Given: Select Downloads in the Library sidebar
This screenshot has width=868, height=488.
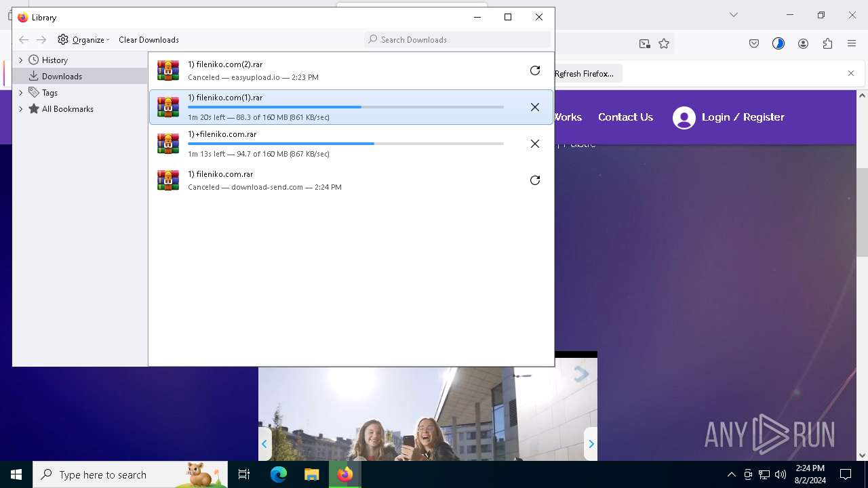Looking at the screenshot, I should 62,77.
